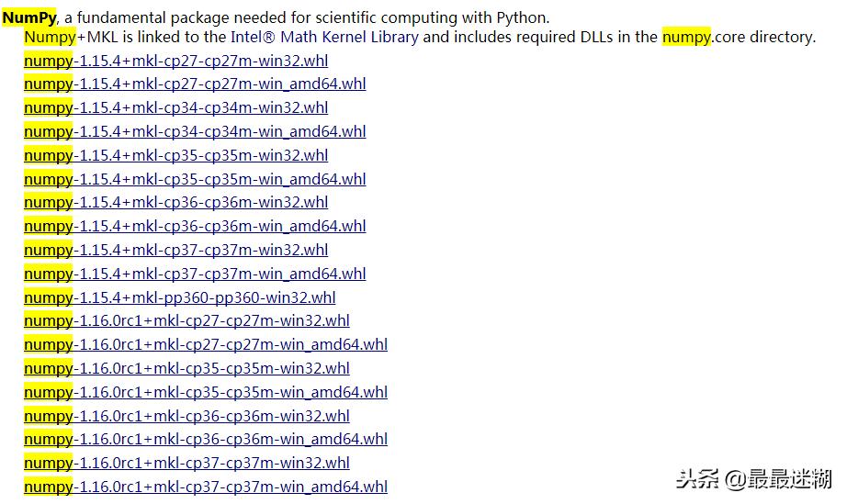847x504 pixels.
Task: Click numpy-1.15.4+mkl-cp36-cp36m-win32.whl
Action: 175,202
